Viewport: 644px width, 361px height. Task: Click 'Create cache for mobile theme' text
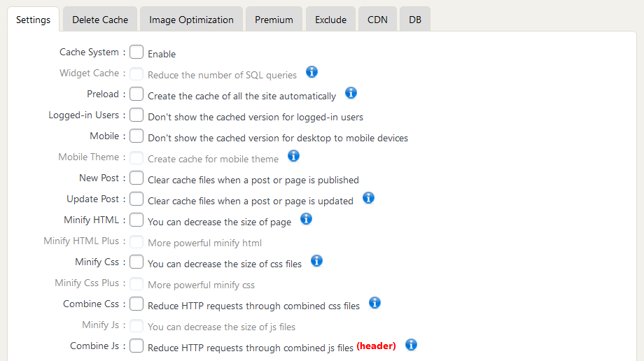[213, 159]
